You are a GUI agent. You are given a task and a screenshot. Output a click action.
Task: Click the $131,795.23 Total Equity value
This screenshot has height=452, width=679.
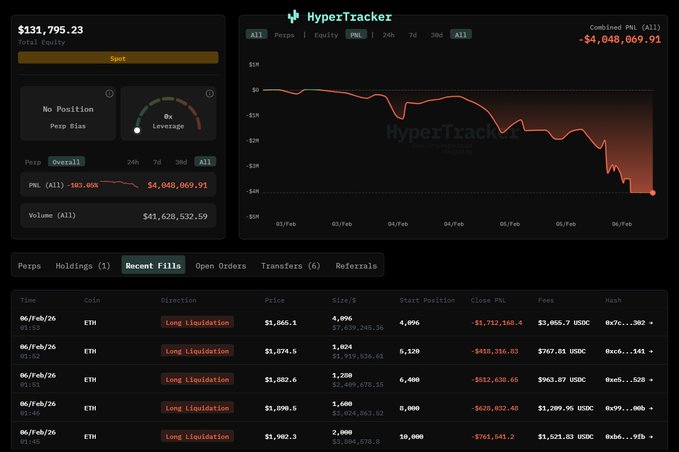(x=50, y=30)
